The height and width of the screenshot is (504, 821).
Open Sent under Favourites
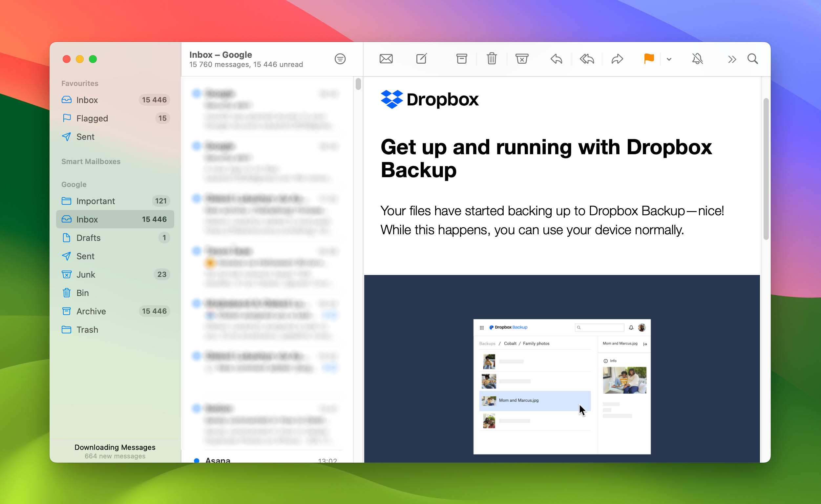tap(115, 137)
